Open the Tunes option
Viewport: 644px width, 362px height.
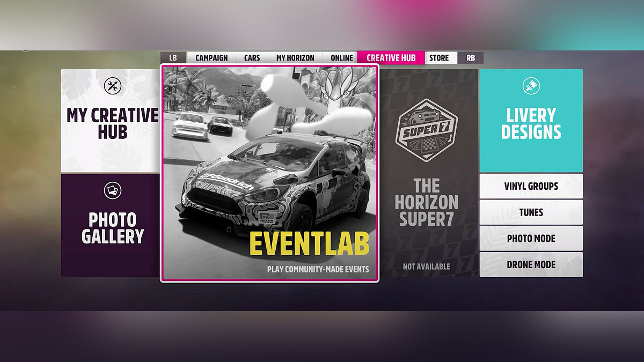[531, 212]
